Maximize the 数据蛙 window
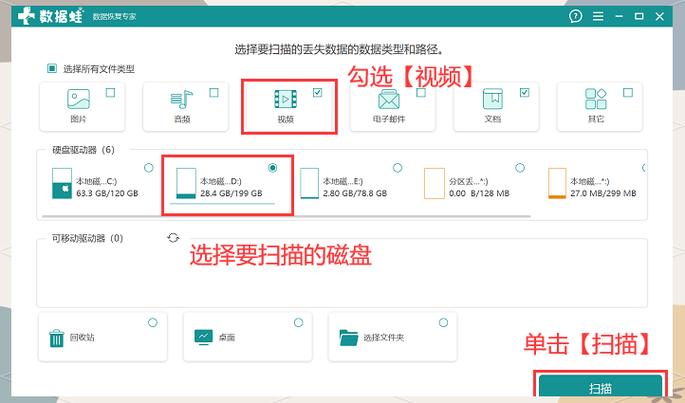This screenshot has height=403, width=685. tap(639, 16)
